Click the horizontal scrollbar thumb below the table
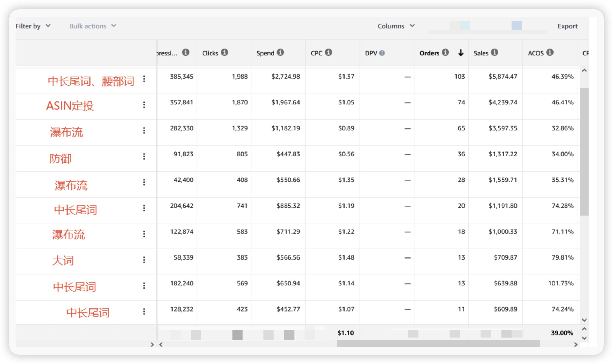The height and width of the screenshot is (364, 613). point(438,344)
